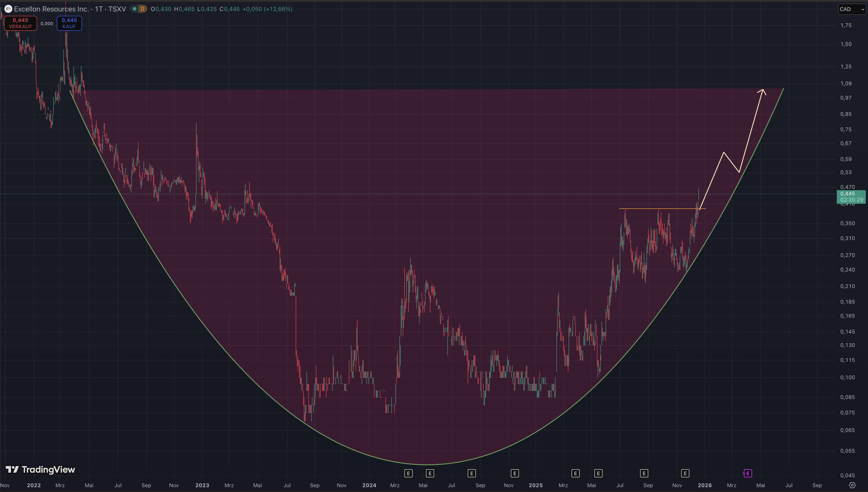Click the KAUF buy button
Screen dimensions: 868x492
(69, 23)
